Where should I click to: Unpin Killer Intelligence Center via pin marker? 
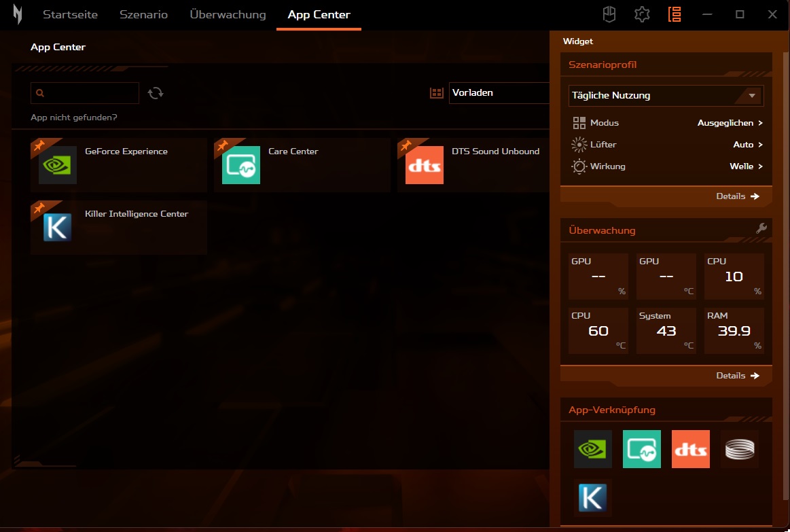tap(39, 208)
